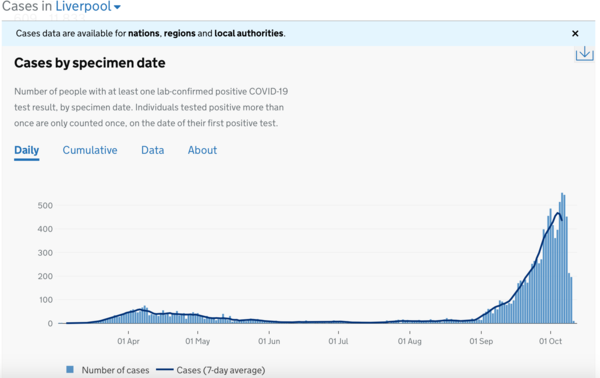Click the peak of the 7-day average line

558,213
